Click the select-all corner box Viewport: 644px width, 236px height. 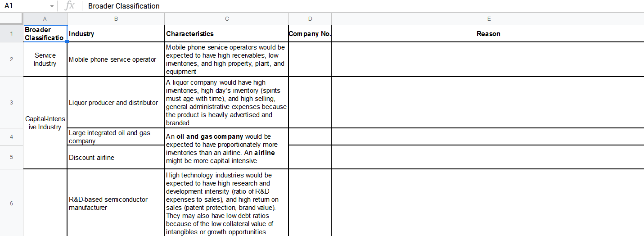pyautogui.click(x=11, y=19)
